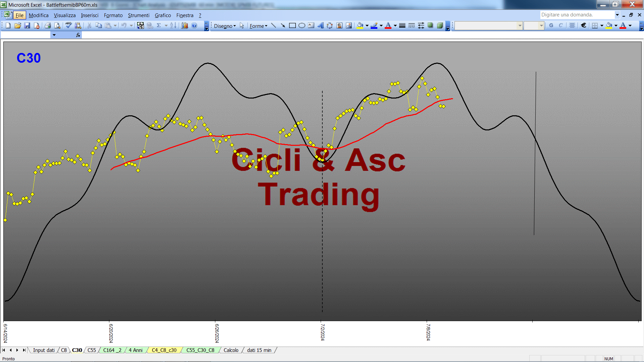This screenshot has height=362, width=644.
Task: Expand the Undo history dropdown arrow
Action: click(131, 25)
